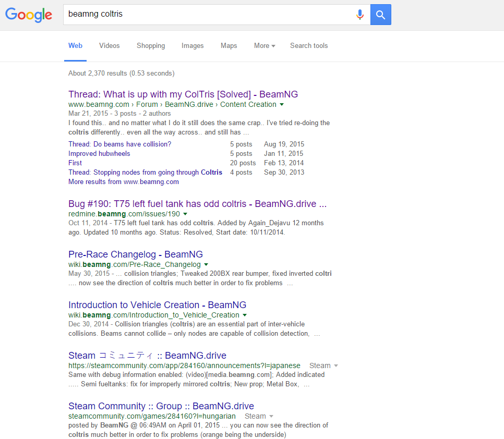
Task: Click the blue search magnifier button
Action: point(380,15)
